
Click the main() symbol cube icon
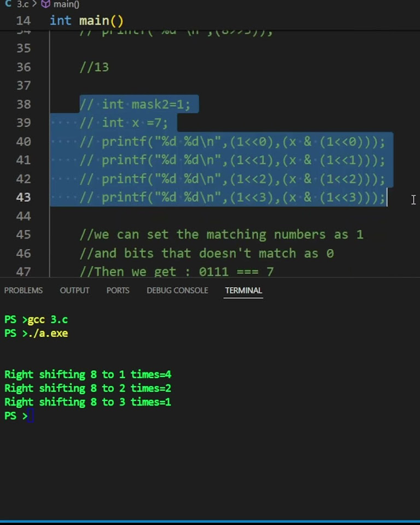click(45, 4)
